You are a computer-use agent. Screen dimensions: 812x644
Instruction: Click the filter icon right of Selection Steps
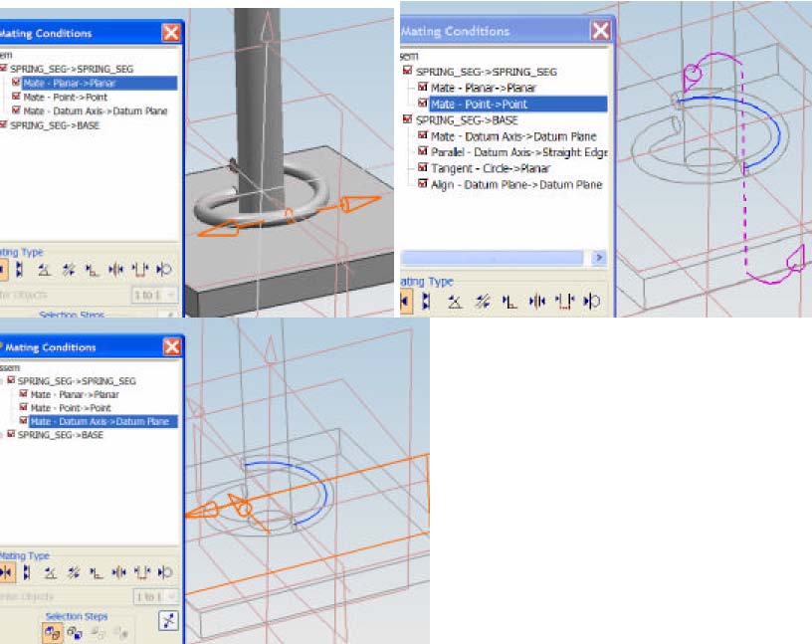[x=168, y=622]
